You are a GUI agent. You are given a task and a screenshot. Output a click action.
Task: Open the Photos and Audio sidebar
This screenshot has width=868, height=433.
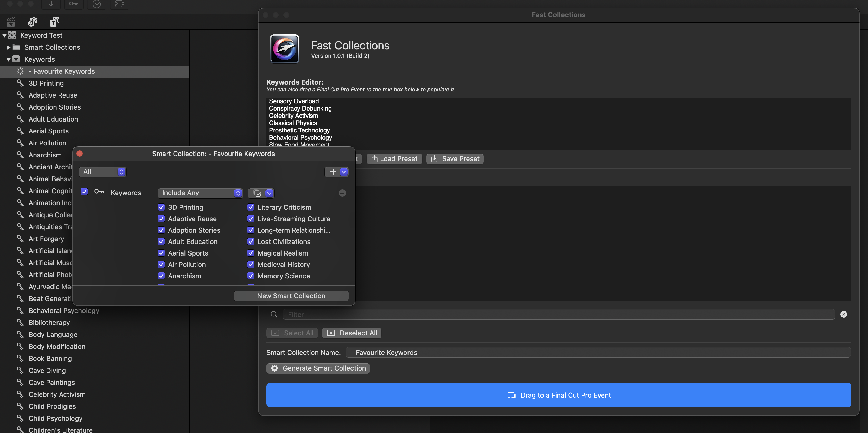point(33,22)
